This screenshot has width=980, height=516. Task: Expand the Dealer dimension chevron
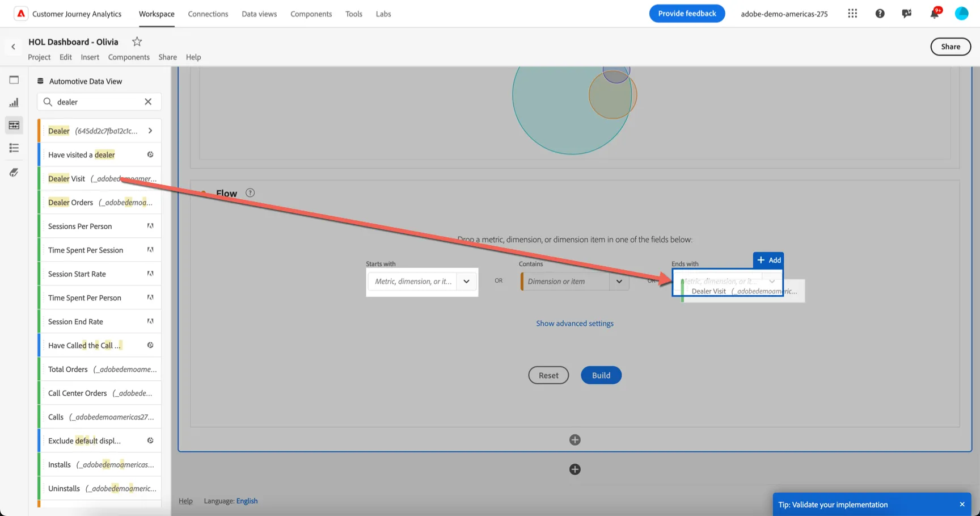[150, 131]
